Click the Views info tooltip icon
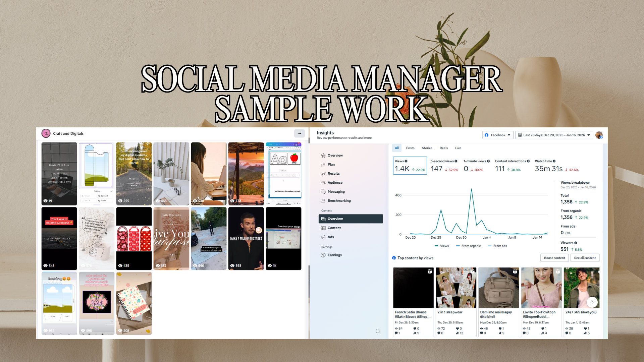The image size is (644, 362). (x=406, y=161)
